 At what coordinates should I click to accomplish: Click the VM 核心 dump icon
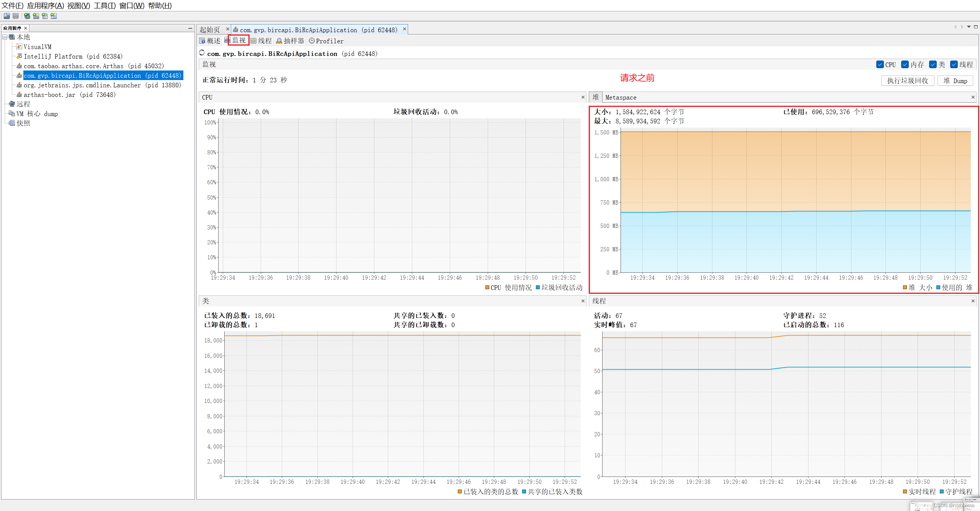[12, 114]
